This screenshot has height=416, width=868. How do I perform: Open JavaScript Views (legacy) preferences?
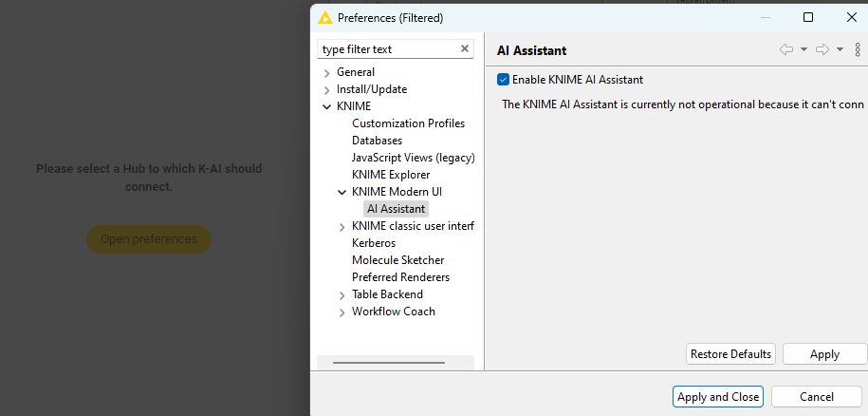pos(414,158)
